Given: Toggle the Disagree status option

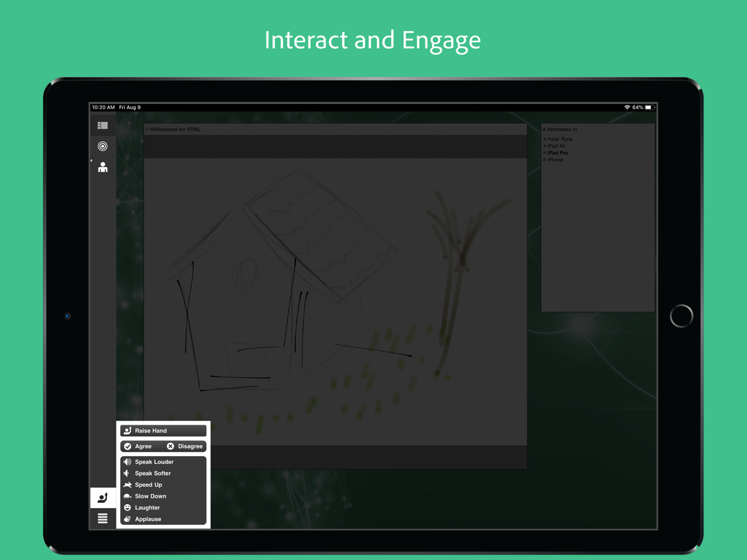Looking at the screenshot, I should [185, 446].
